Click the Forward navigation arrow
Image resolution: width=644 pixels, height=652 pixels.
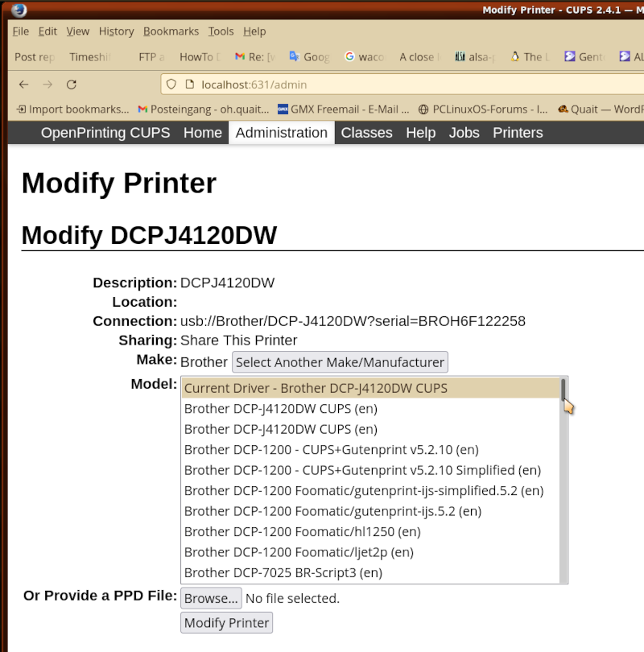[x=47, y=85]
